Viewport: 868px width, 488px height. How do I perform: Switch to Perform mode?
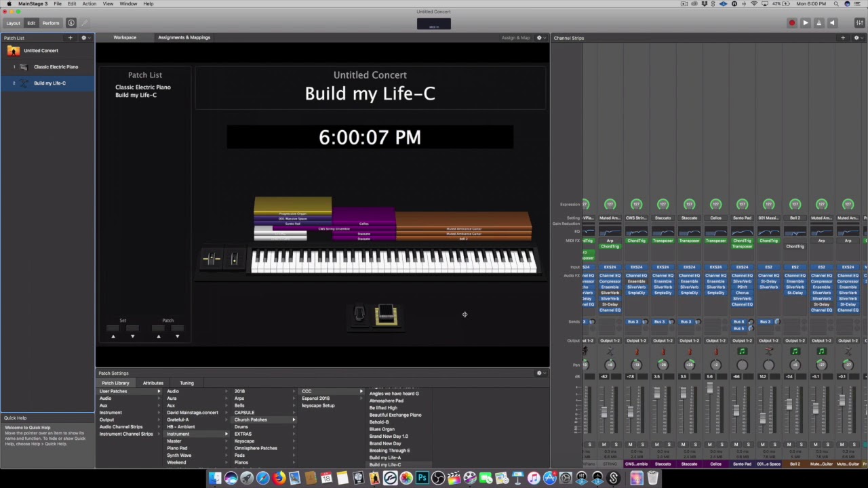(x=51, y=23)
